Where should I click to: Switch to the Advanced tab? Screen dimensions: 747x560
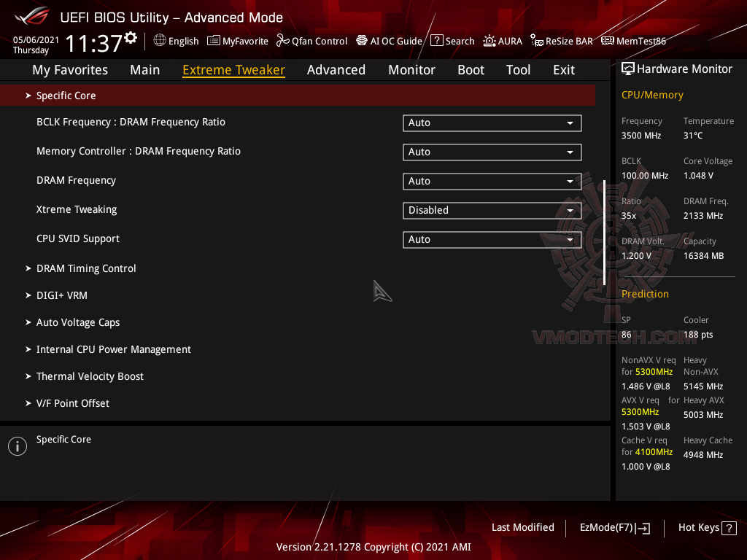[336, 70]
